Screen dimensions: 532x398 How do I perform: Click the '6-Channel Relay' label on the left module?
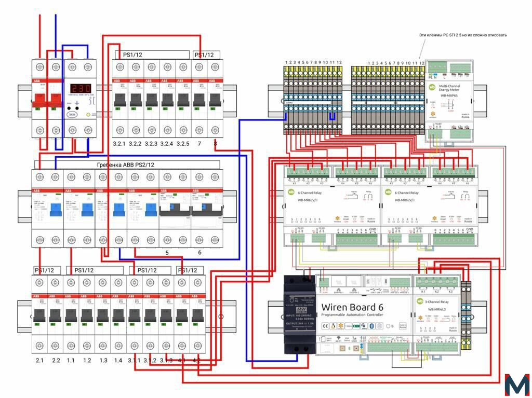pyautogui.click(x=310, y=193)
